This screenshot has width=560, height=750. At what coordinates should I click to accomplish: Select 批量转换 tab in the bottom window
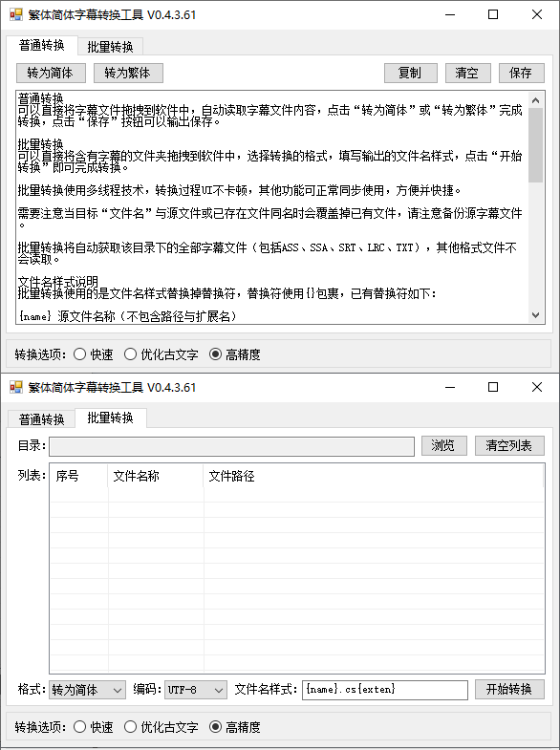111,418
